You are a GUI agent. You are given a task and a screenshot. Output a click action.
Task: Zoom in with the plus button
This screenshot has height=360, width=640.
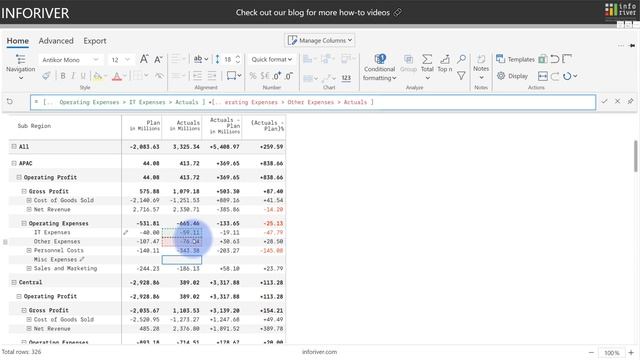coord(631,353)
